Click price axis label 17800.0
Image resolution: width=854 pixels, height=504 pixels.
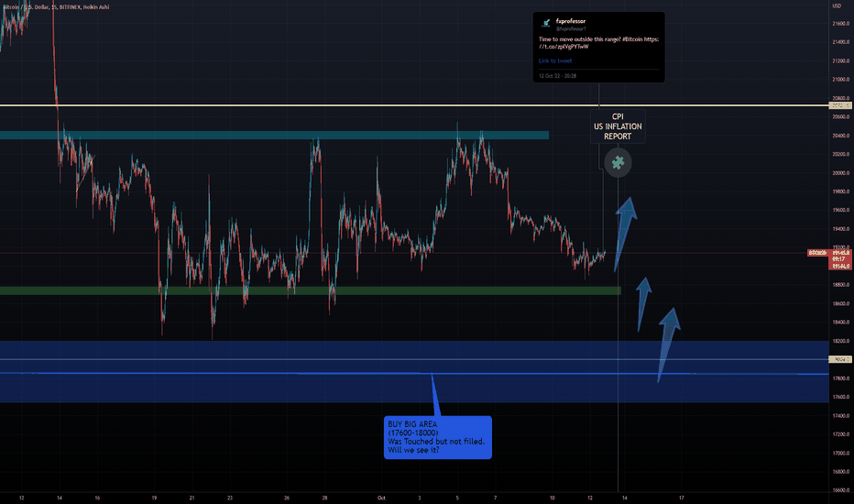[840, 378]
